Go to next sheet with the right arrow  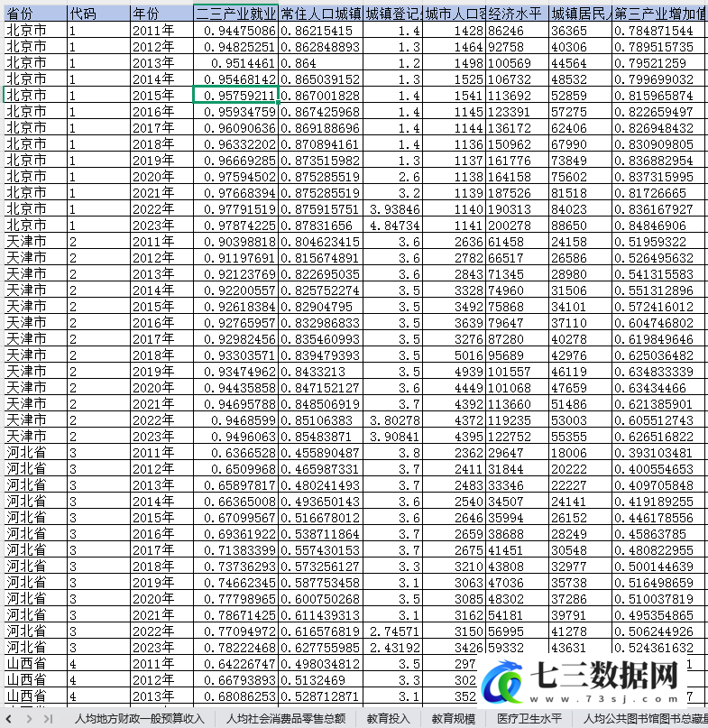pos(29,719)
